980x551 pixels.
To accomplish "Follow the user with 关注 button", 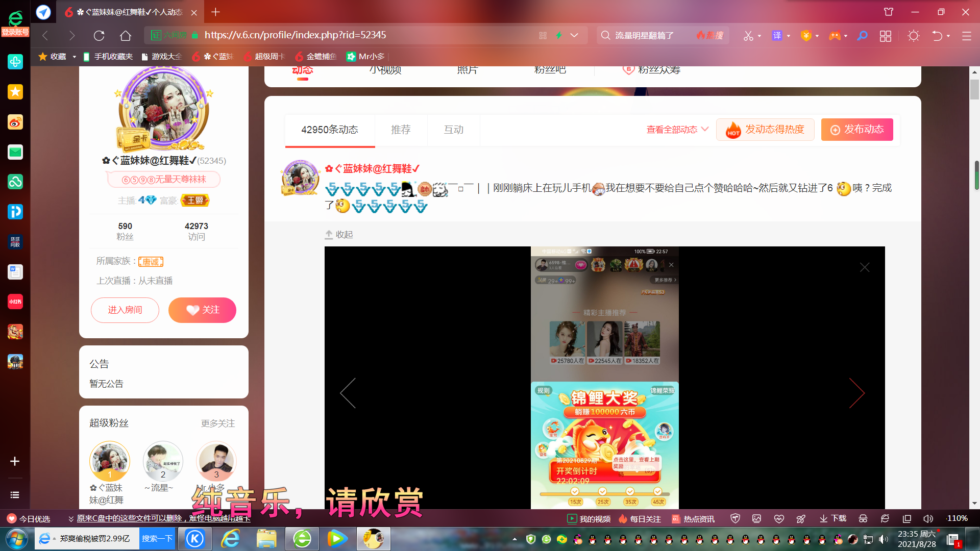I will 202,310.
